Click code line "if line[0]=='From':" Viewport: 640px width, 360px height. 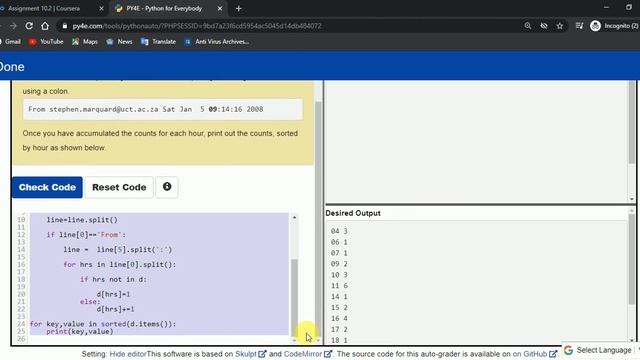[86, 235]
